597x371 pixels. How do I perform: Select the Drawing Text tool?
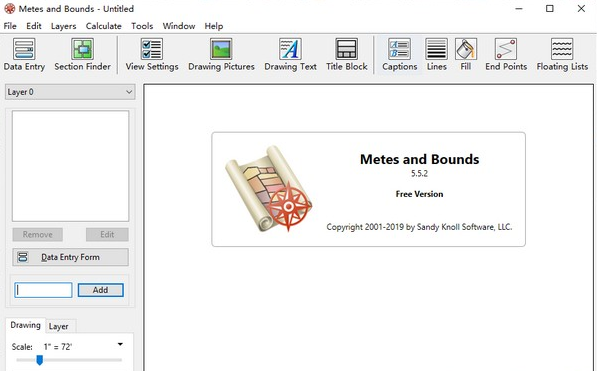point(291,54)
